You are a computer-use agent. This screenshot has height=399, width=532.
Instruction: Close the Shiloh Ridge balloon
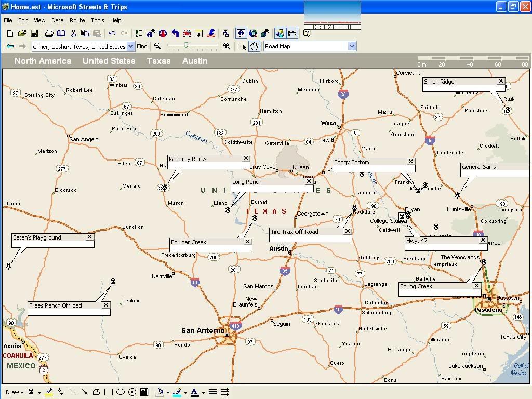click(x=501, y=81)
